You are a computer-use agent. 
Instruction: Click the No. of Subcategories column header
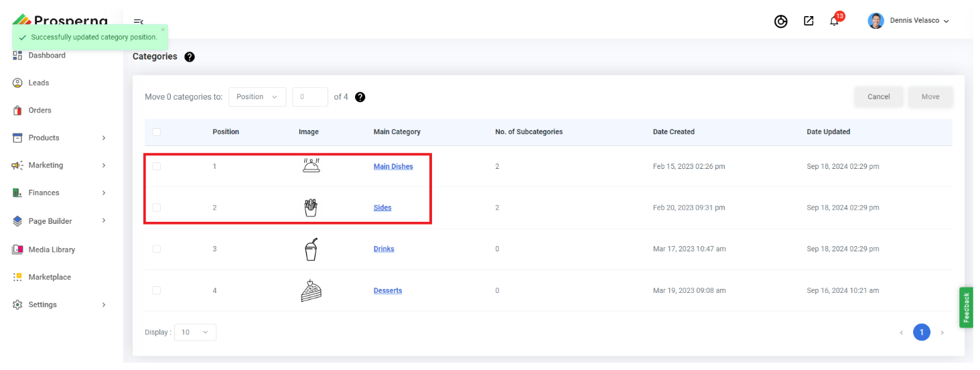(529, 132)
